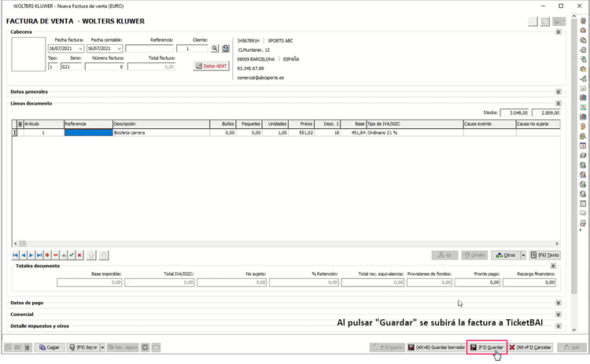Click grid header icon left of Artículo
Viewport: 590px width, 364px height.
[x=20, y=123]
